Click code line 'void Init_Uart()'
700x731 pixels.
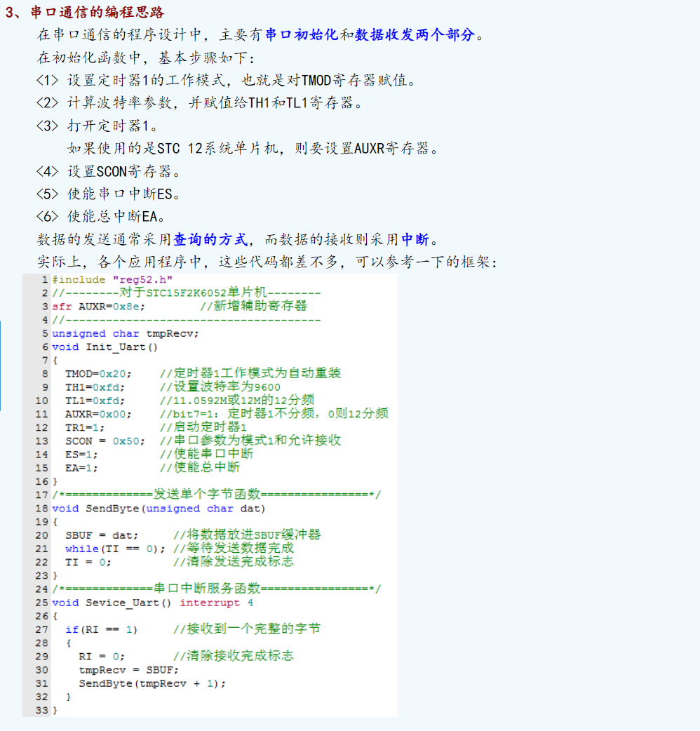click(105, 347)
